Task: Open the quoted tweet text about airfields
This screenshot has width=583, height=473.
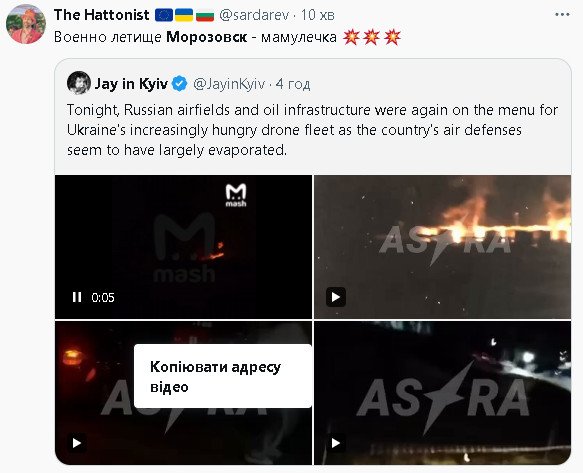Action: [x=312, y=130]
